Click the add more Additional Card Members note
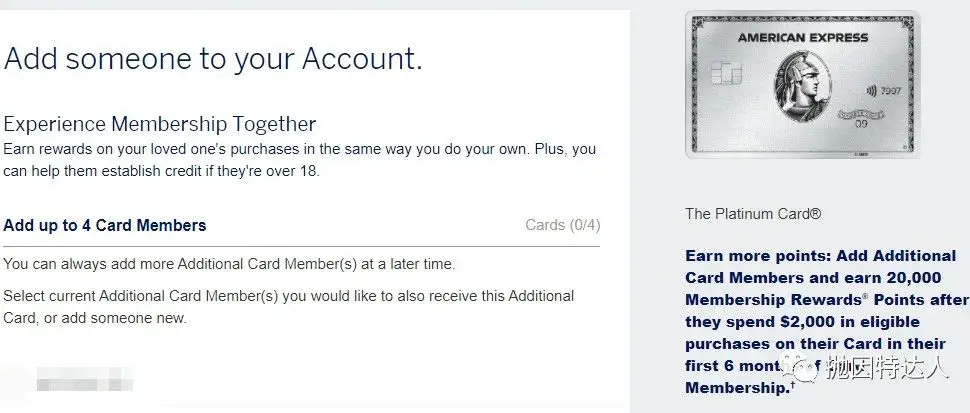Image resolution: width=970 pixels, height=413 pixels. click(229, 264)
